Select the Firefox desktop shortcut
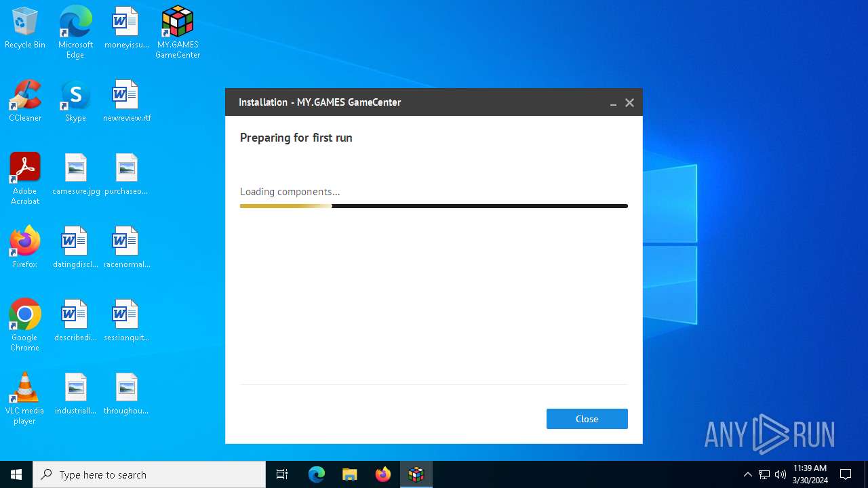This screenshot has width=868, height=488. point(25,248)
